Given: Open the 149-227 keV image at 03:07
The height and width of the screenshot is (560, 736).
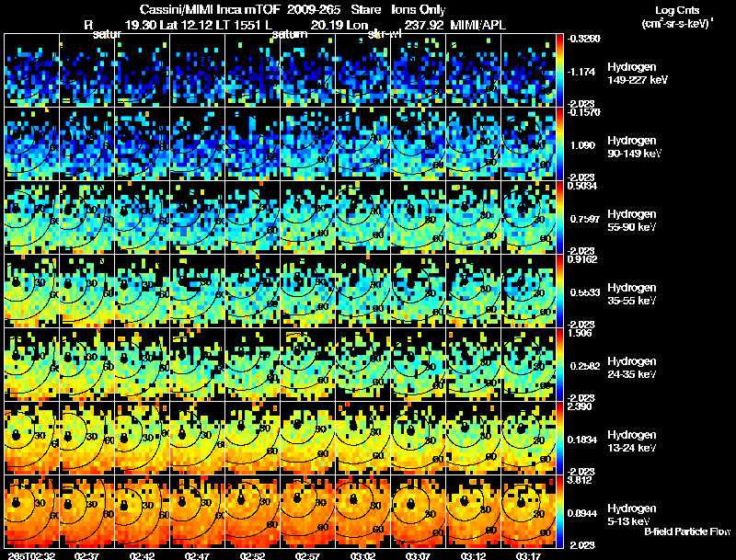Looking at the screenshot, I should coord(419,70).
